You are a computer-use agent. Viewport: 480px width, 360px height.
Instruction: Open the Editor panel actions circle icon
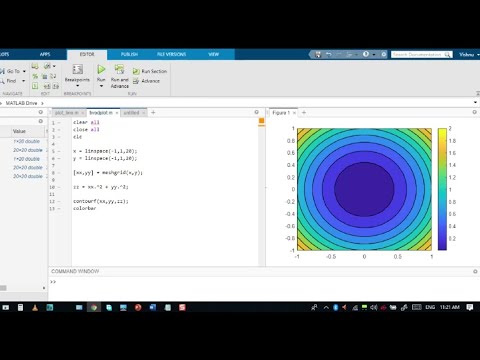[x=256, y=112]
